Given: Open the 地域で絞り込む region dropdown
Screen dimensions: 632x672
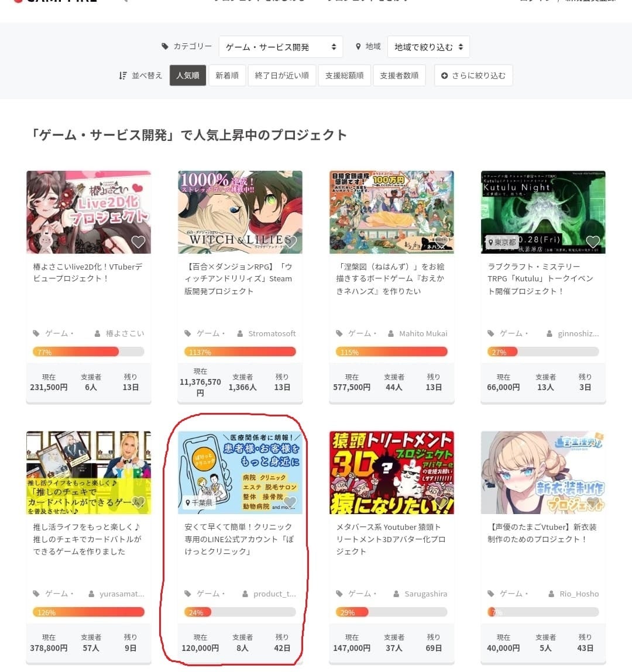Looking at the screenshot, I should [x=428, y=47].
